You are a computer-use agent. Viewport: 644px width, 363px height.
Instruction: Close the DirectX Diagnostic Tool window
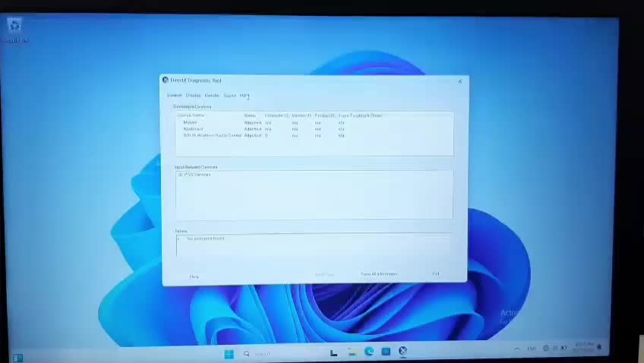click(x=460, y=81)
